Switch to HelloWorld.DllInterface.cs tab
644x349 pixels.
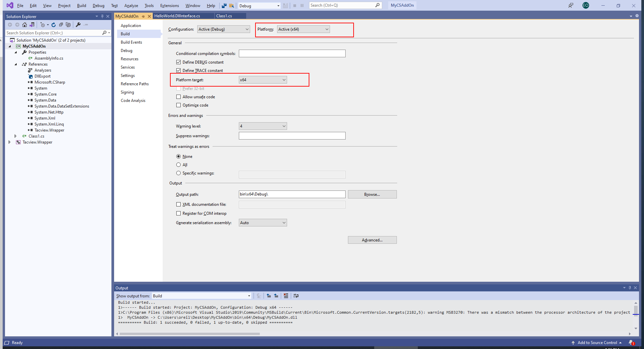click(x=177, y=16)
